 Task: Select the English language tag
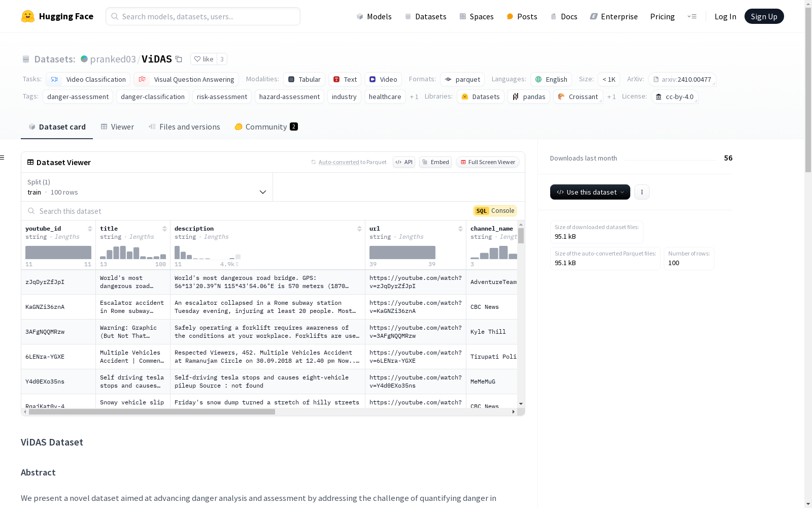click(x=551, y=79)
